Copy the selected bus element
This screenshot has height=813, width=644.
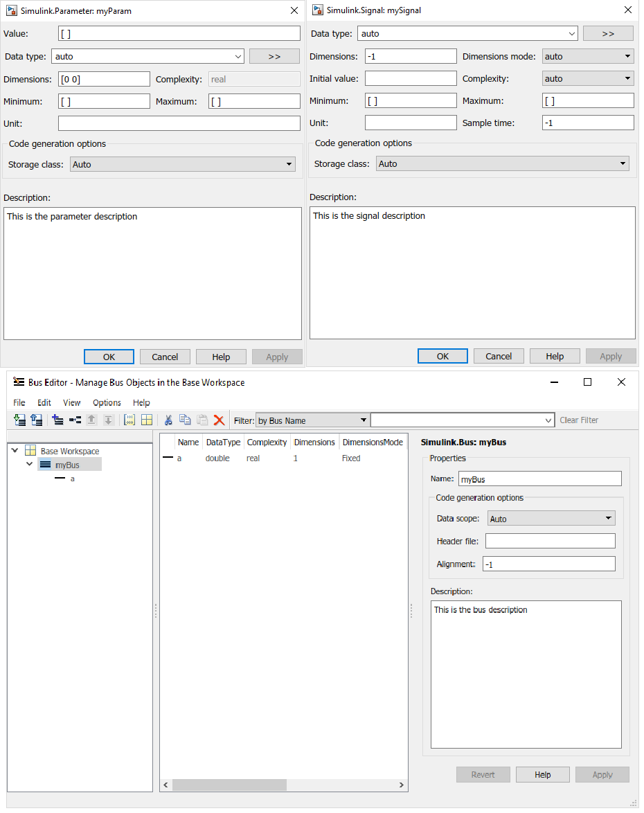[x=185, y=420]
